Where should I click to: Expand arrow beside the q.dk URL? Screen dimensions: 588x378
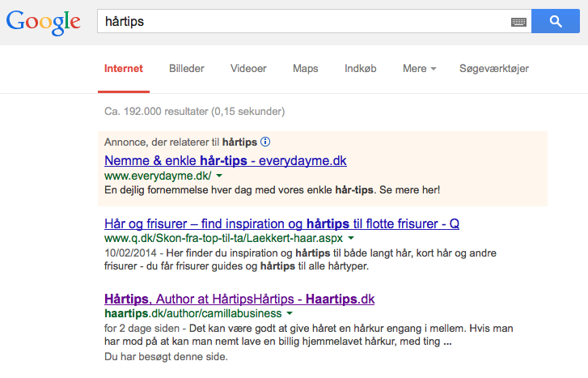(350, 239)
